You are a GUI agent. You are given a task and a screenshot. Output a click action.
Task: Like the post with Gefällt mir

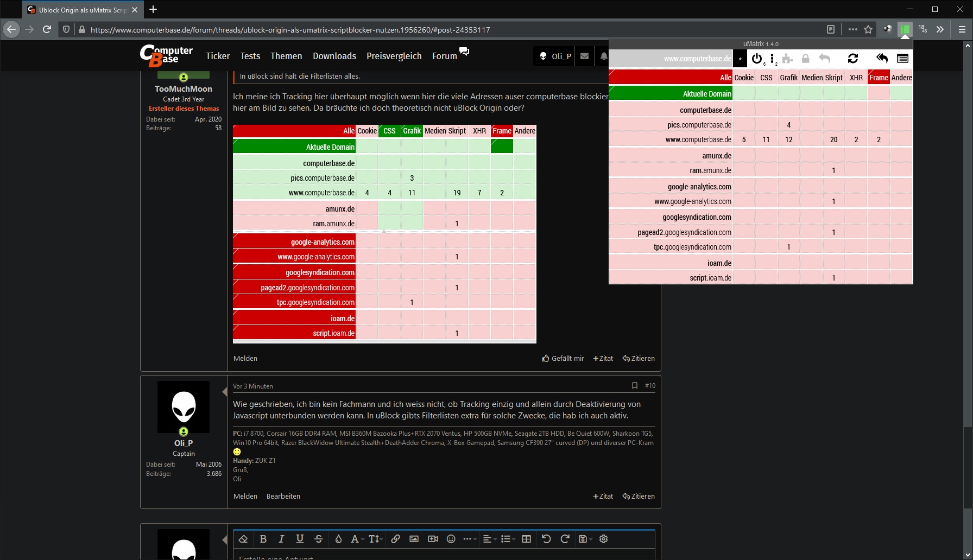pyautogui.click(x=563, y=359)
